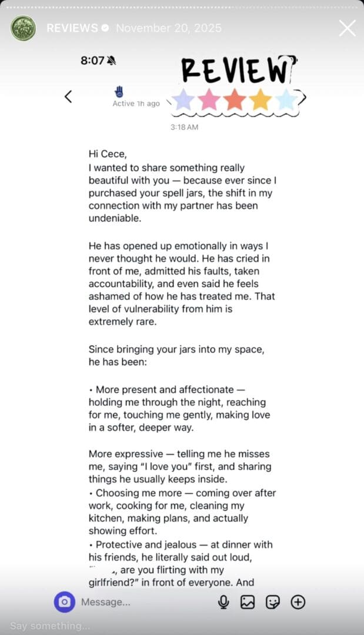The image size is (364, 635).
Task: Open the REVIEWS account name
Action: click(x=72, y=28)
